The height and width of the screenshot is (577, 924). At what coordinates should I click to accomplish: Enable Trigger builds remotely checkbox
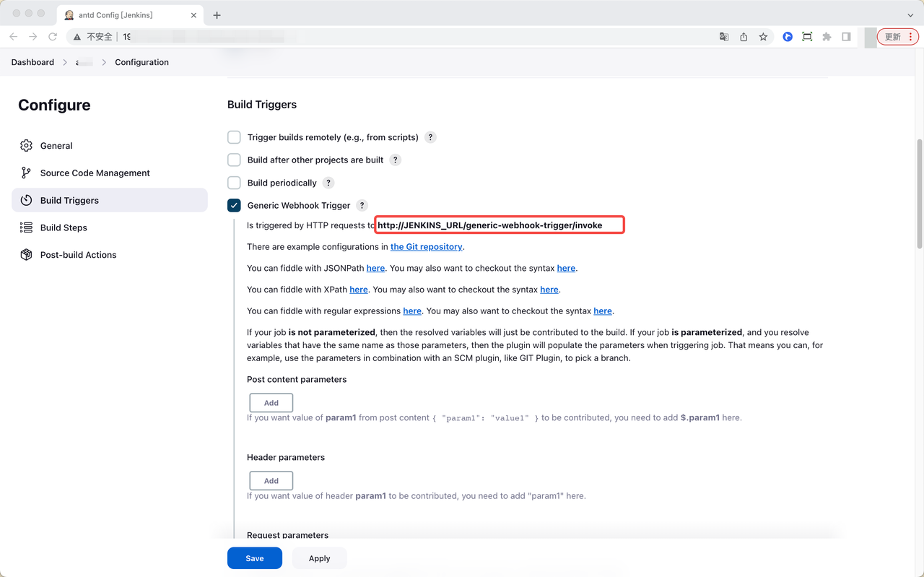[x=234, y=137]
